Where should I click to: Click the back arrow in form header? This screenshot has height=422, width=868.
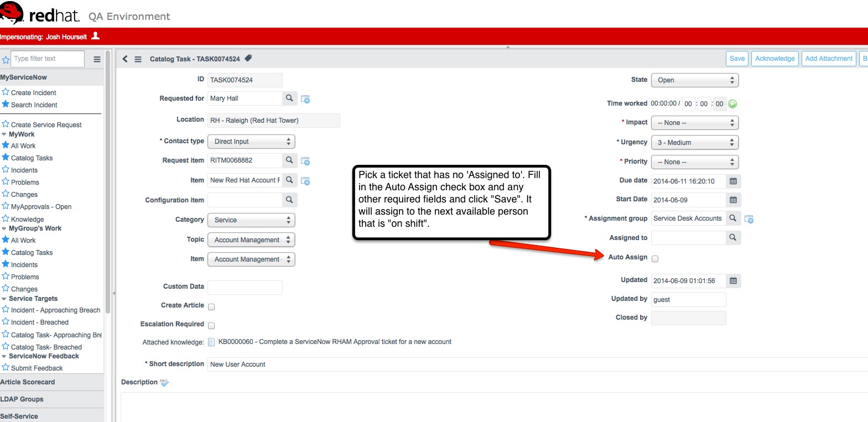click(x=125, y=59)
